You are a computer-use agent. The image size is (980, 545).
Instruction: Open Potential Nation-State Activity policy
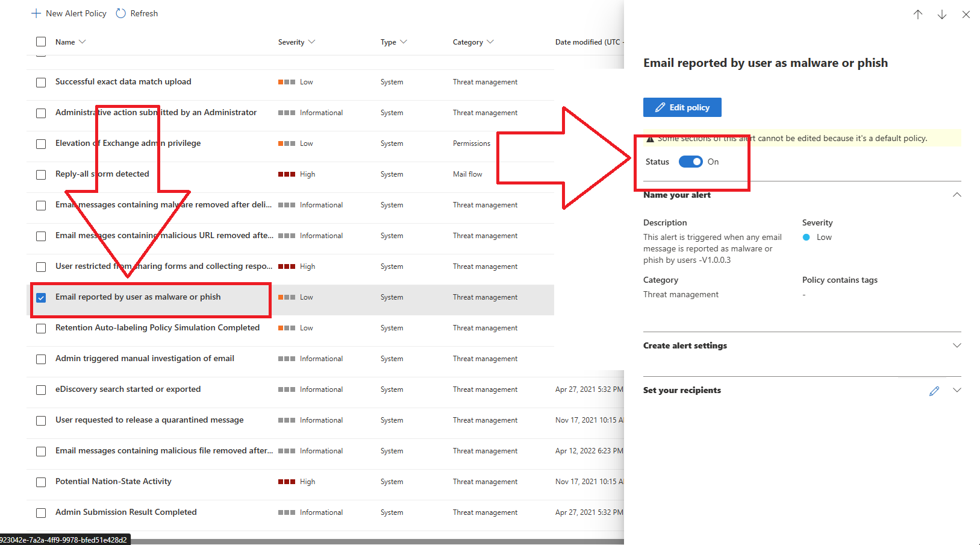tap(113, 482)
